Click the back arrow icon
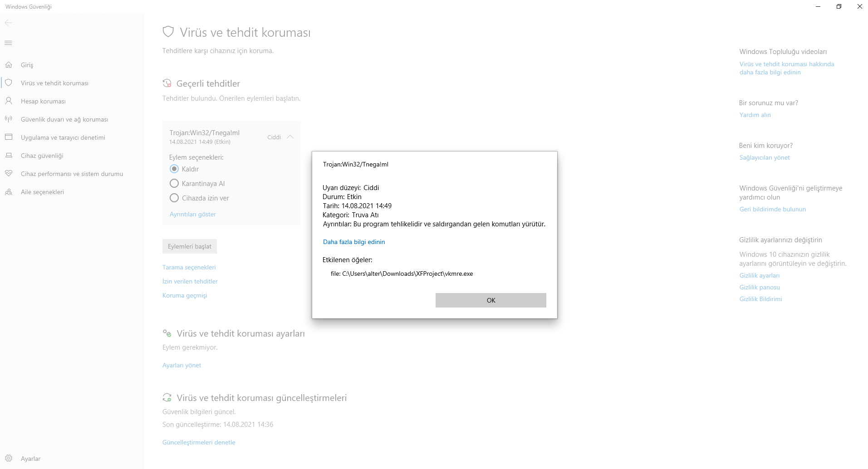Screen dimensions: 868x469 tap(8, 23)
